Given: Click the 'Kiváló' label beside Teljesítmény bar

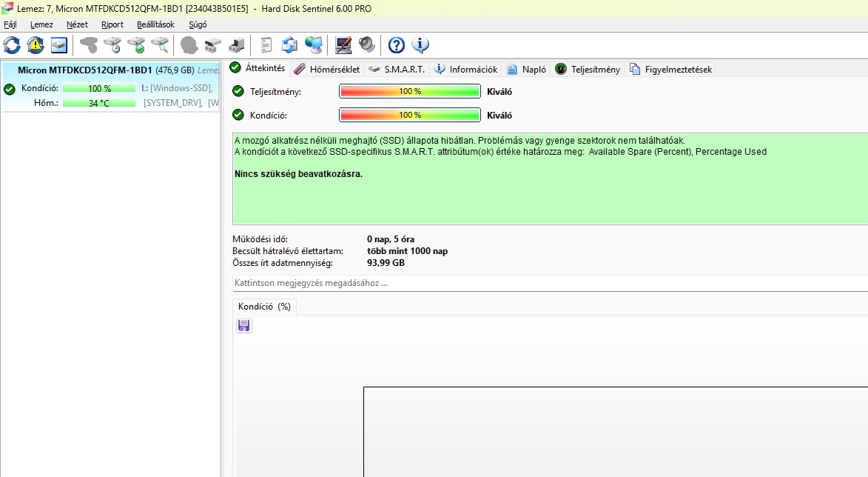Looking at the screenshot, I should (x=499, y=92).
